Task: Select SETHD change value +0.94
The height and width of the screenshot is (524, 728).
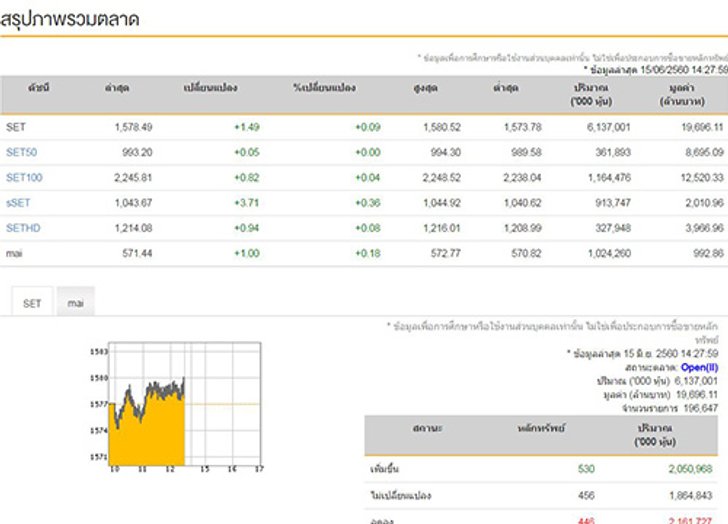Action: [247, 228]
